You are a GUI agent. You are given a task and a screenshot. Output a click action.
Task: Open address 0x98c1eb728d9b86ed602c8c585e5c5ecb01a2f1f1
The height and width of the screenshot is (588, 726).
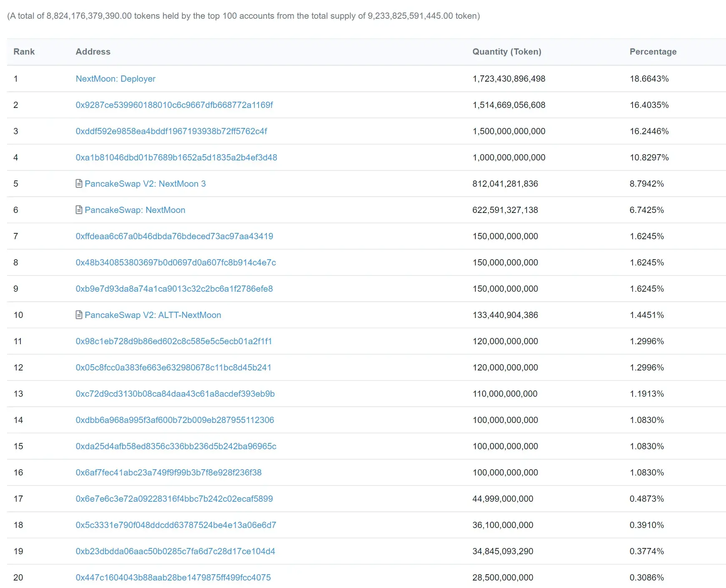click(x=174, y=341)
